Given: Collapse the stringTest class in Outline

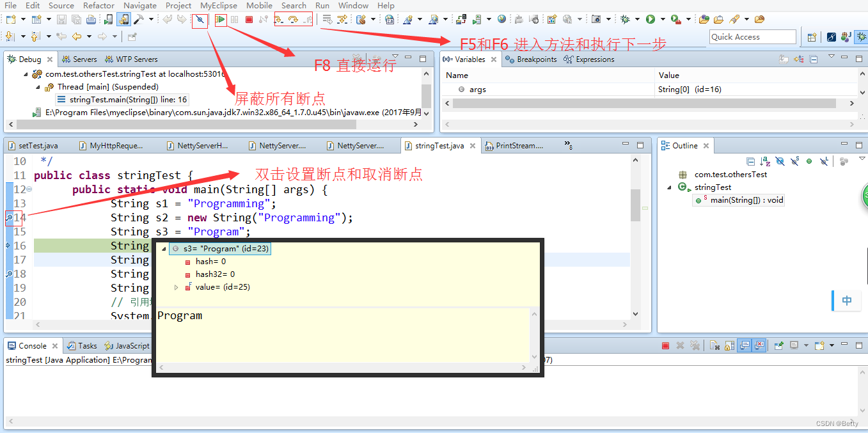Looking at the screenshot, I should [669, 187].
